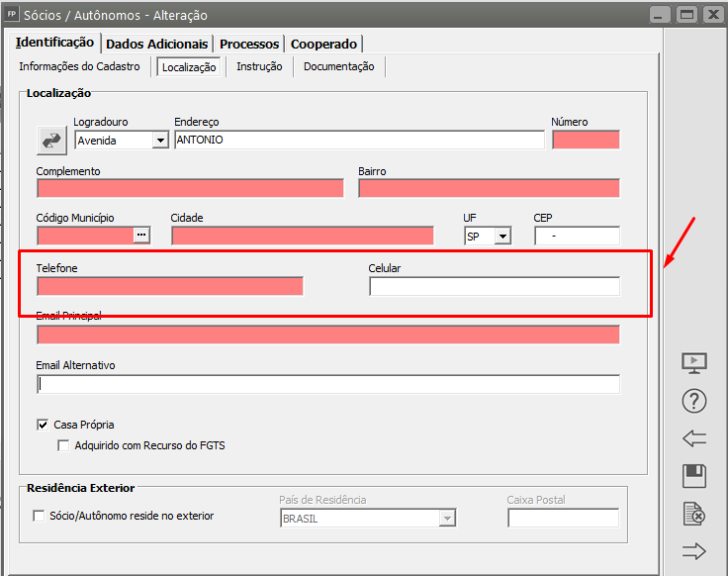Go to next record with the right arrow
Image resolution: width=728 pixels, height=576 pixels.
[x=694, y=551]
